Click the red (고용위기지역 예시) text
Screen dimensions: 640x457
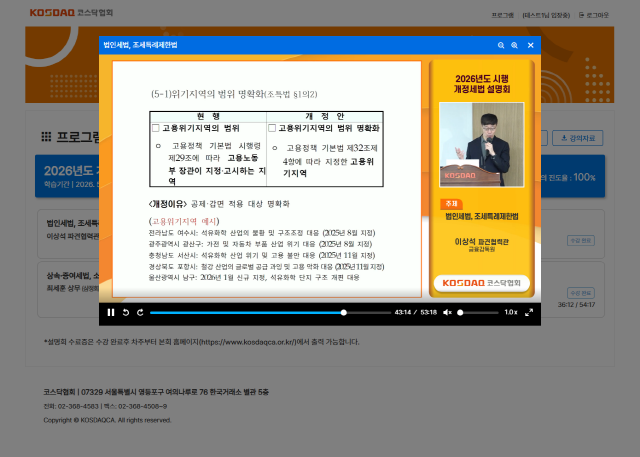(184, 222)
